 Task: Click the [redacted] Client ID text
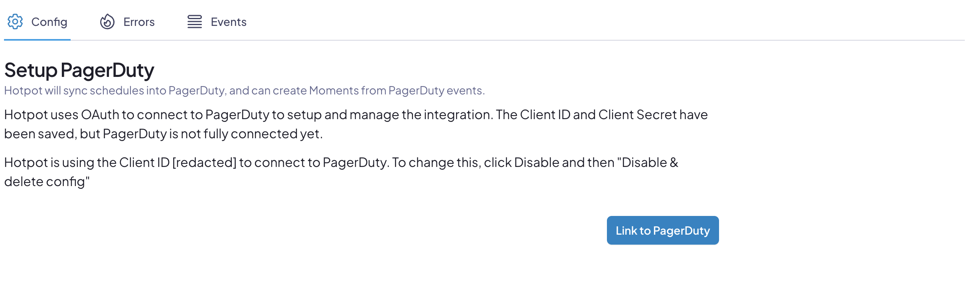204,163
